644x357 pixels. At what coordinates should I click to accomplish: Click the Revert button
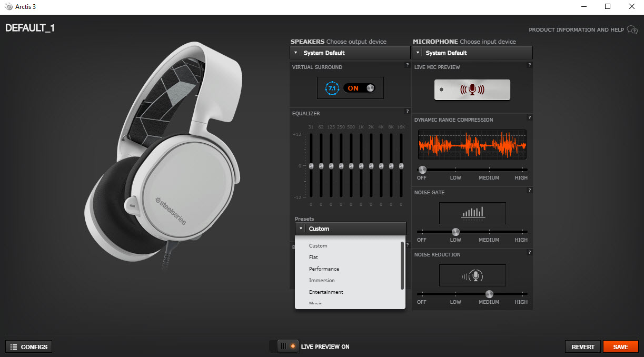[x=583, y=346]
